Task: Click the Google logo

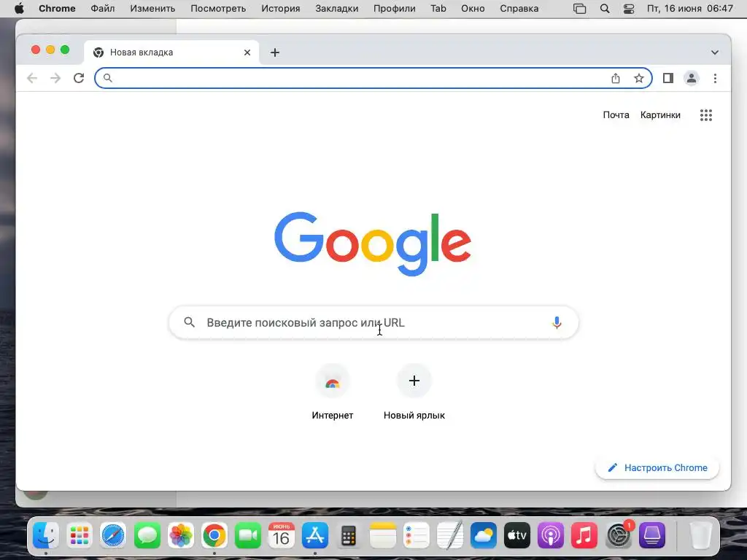Action: (373, 244)
